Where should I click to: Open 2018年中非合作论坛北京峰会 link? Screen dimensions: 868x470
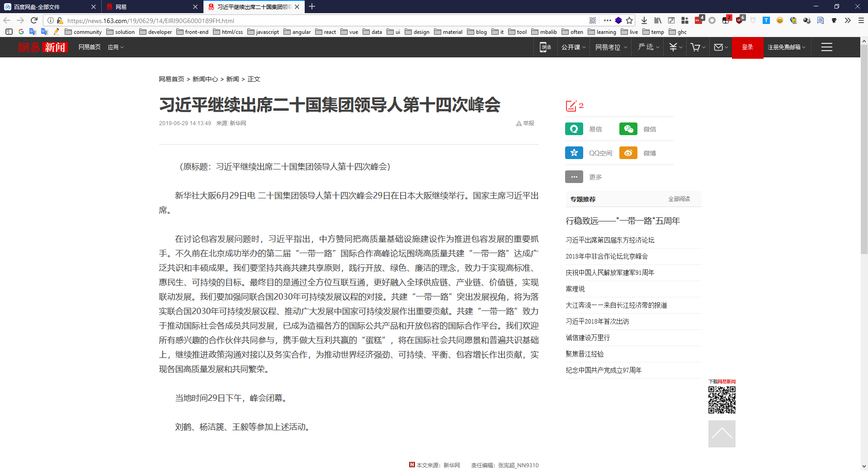point(607,256)
